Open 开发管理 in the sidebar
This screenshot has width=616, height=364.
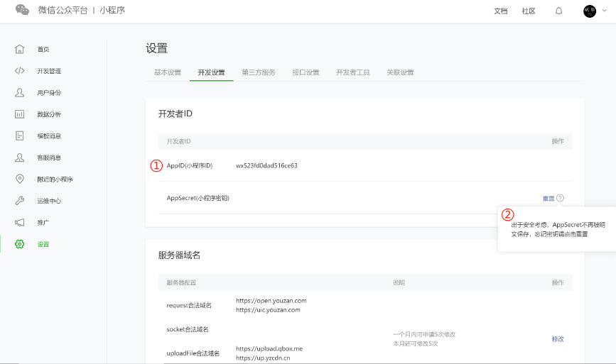(x=49, y=71)
